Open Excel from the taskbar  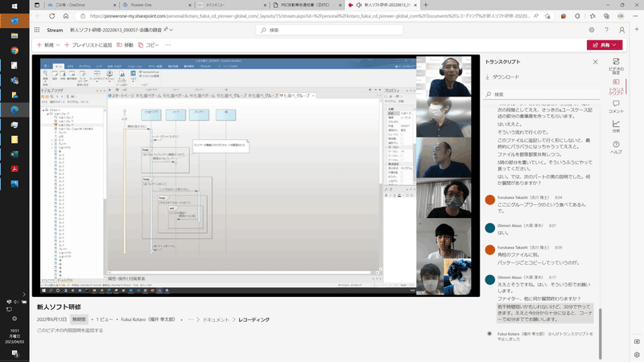click(14, 154)
